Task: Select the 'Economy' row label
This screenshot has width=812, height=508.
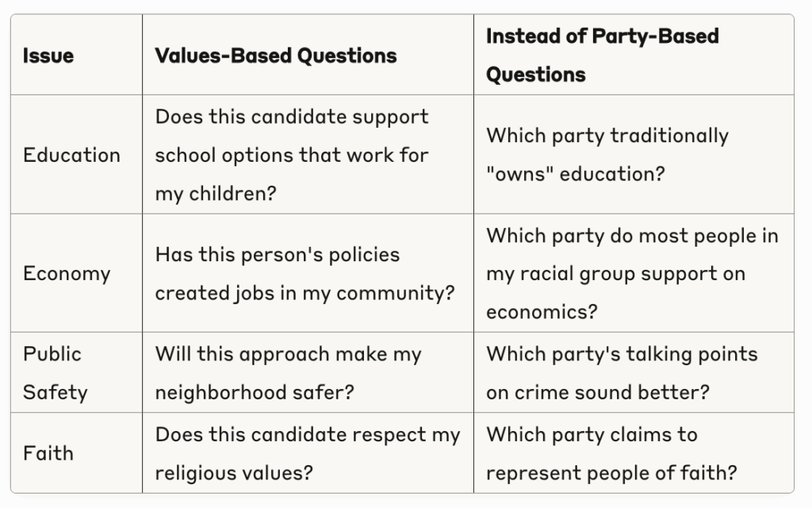Action: 67,273
